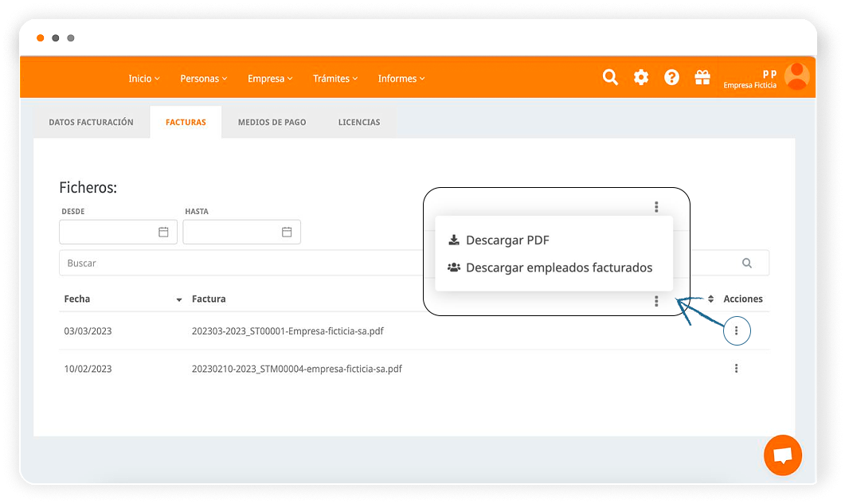Switch to Medios de Pago tab
Screen dimensions: 845x504
pos(272,123)
